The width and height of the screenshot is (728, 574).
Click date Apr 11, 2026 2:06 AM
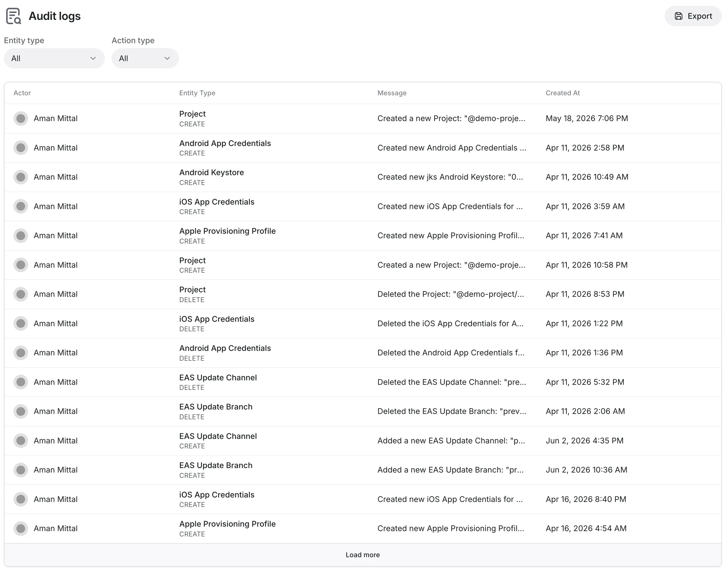[586, 411]
